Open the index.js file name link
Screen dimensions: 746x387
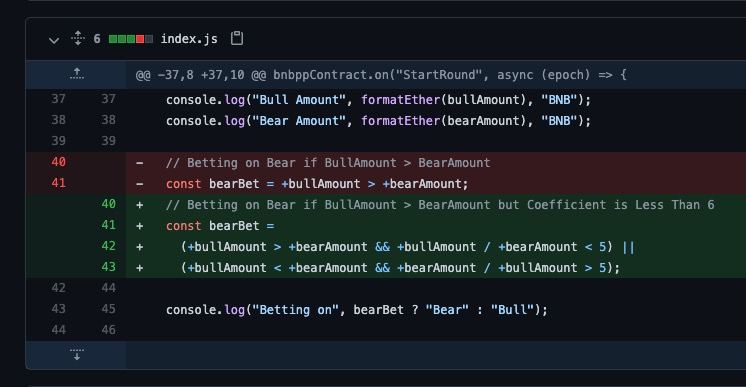point(189,39)
